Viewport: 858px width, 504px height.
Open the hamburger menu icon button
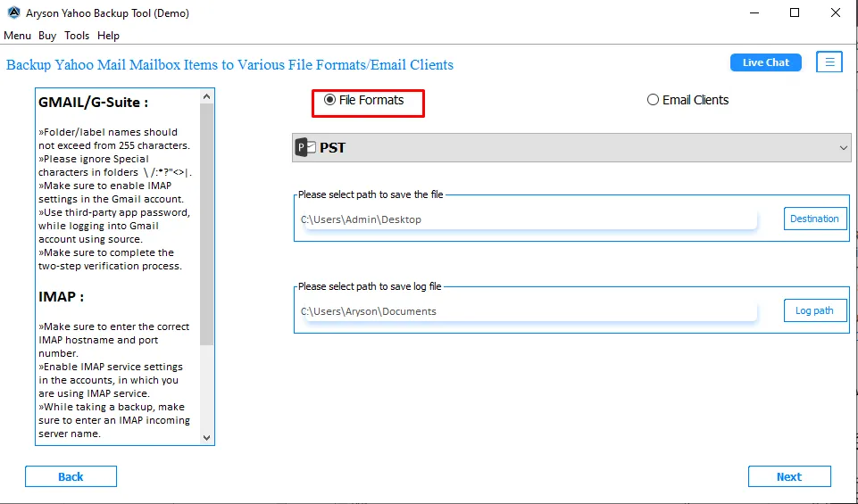coord(829,62)
